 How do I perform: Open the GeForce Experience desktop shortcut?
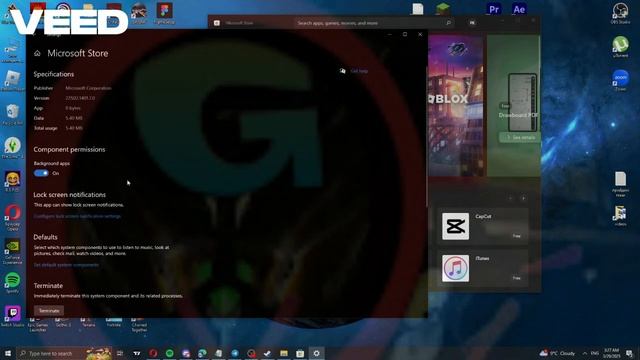[13, 251]
